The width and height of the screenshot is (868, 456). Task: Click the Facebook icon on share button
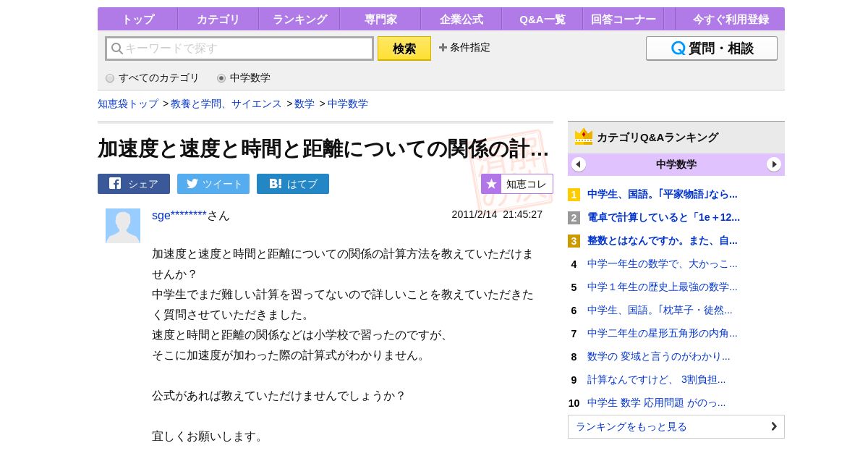click(115, 184)
